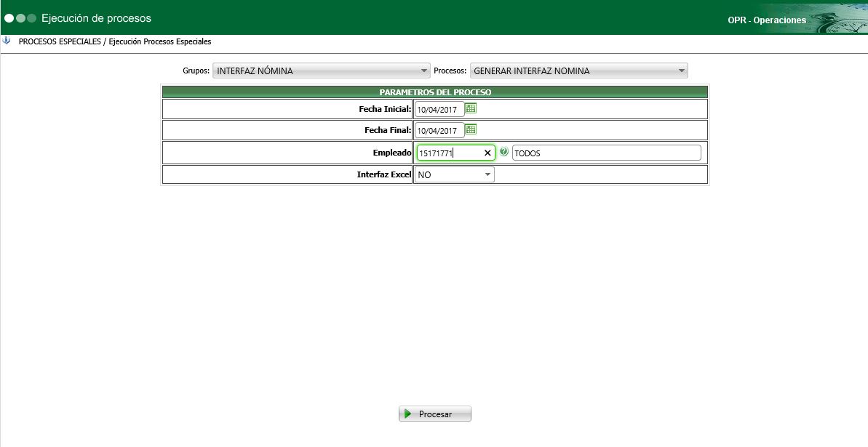Expand the Interfaz Excel NO dropdown
The image size is (868, 447).
454,175
